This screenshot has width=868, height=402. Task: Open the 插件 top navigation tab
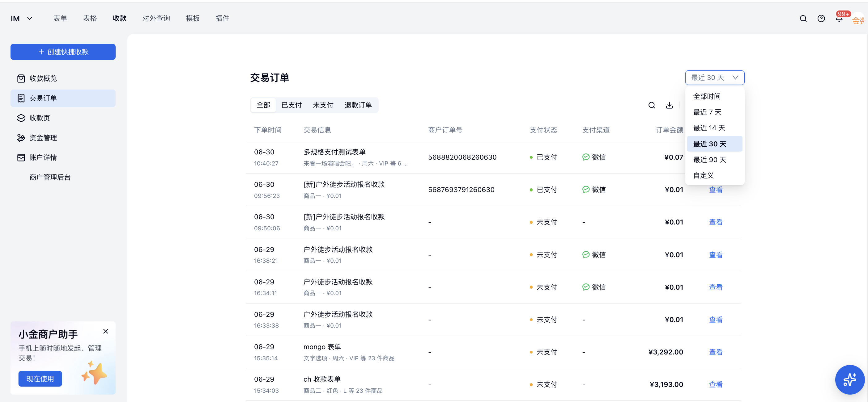(222, 19)
